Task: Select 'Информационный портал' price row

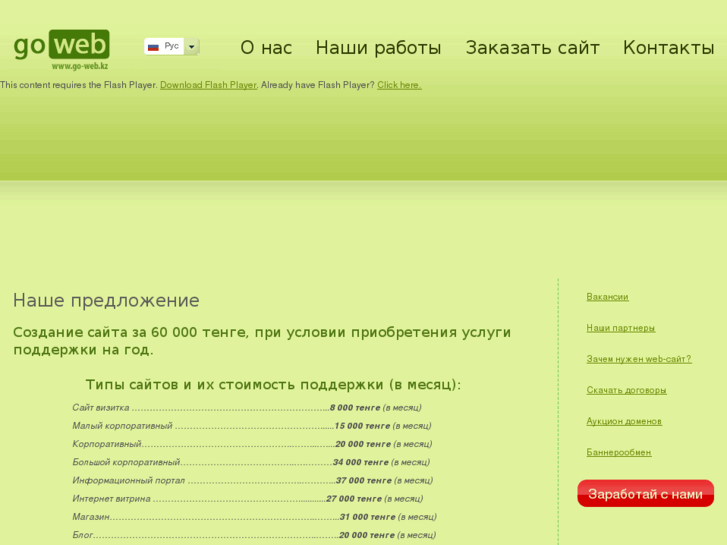Action: tap(253, 480)
